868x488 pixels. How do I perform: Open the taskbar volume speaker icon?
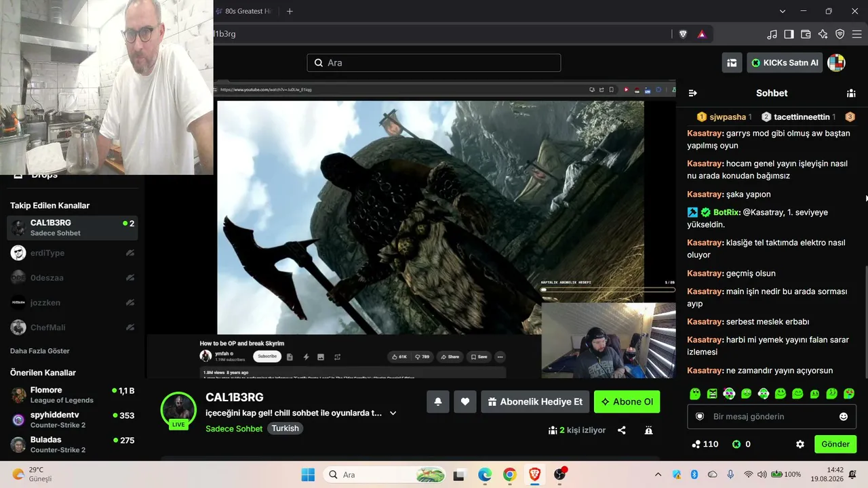point(762,474)
